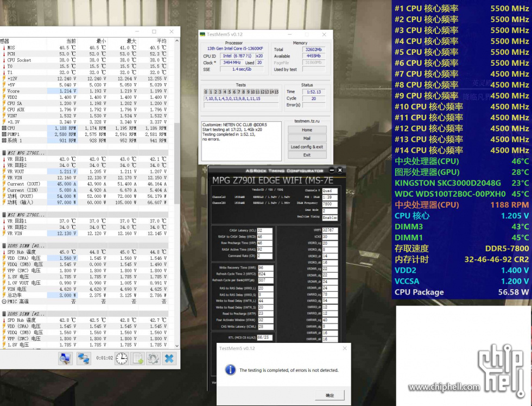This screenshot has width=532, height=406.
Task: Click the RAS# to CAS# Delay (tRCD) field
Action: click(265, 237)
